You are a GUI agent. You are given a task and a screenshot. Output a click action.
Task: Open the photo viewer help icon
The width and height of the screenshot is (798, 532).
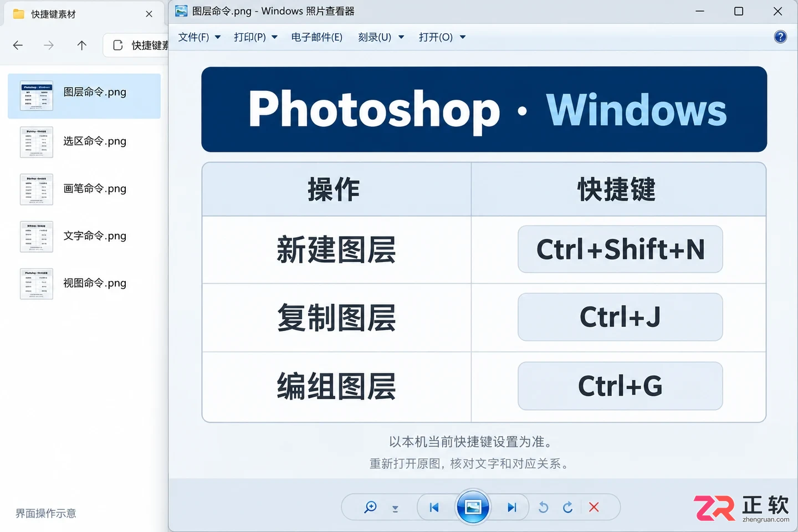click(780, 37)
